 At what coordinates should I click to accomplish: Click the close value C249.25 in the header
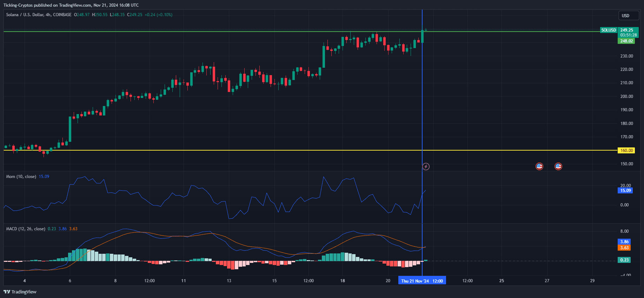135,15
